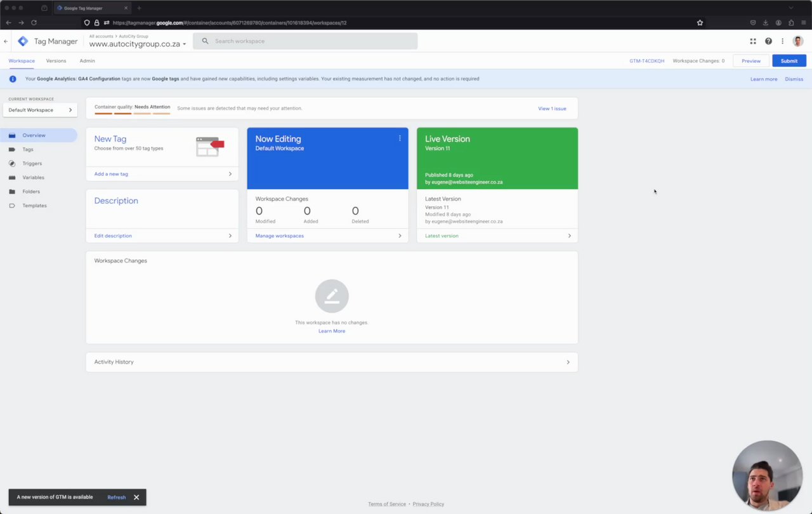The width and height of the screenshot is (812, 514).
Task: Open Now Editing card three-dot menu
Action: pyautogui.click(x=400, y=138)
